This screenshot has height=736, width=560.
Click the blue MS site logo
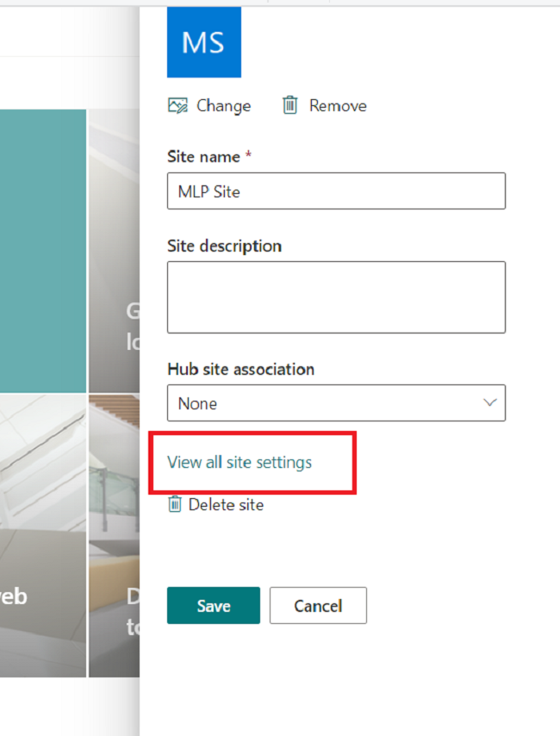(x=204, y=43)
